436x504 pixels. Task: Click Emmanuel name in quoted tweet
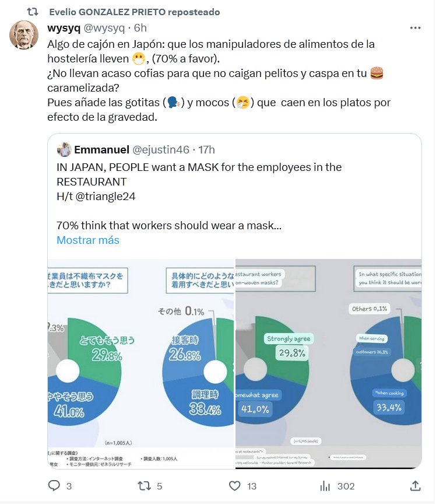(101, 150)
